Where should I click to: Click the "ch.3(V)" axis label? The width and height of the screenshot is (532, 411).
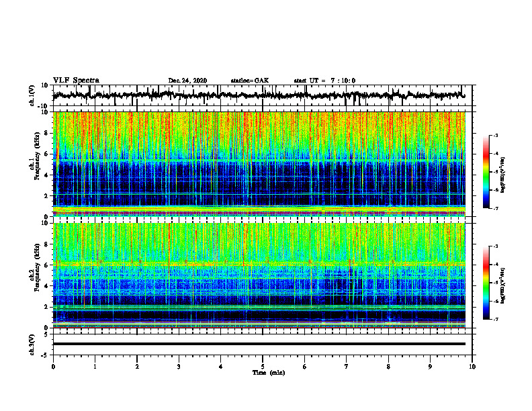coord(32,345)
